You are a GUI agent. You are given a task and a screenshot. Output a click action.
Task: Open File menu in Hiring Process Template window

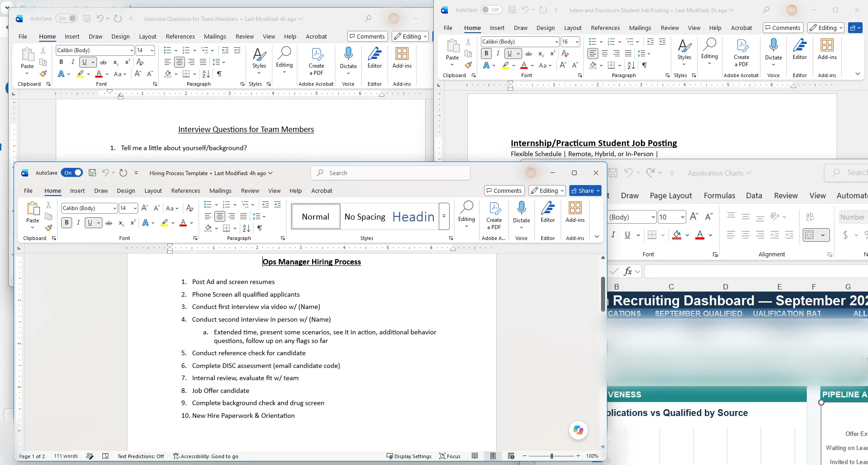tap(28, 191)
